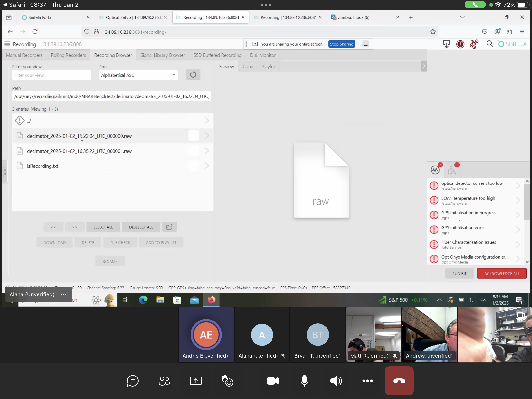Focus the Filter your view input field
The height and width of the screenshot is (399, 532).
click(x=51, y=75)
